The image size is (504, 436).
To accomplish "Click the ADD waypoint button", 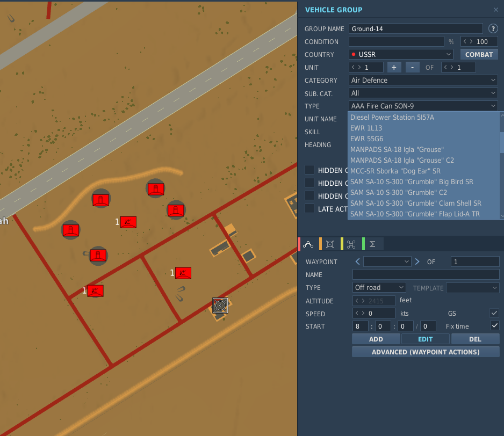I will (x=376, y=339).
